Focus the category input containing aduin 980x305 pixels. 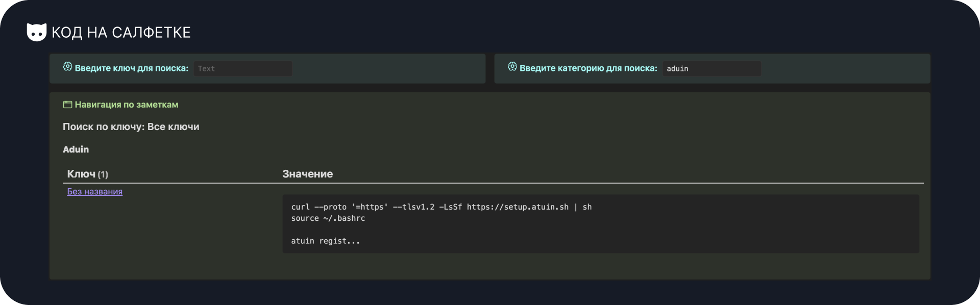pos(712,69)
